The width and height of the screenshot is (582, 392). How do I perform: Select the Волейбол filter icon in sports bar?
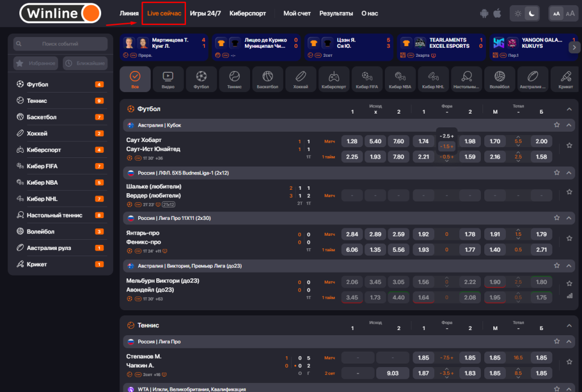499,80
